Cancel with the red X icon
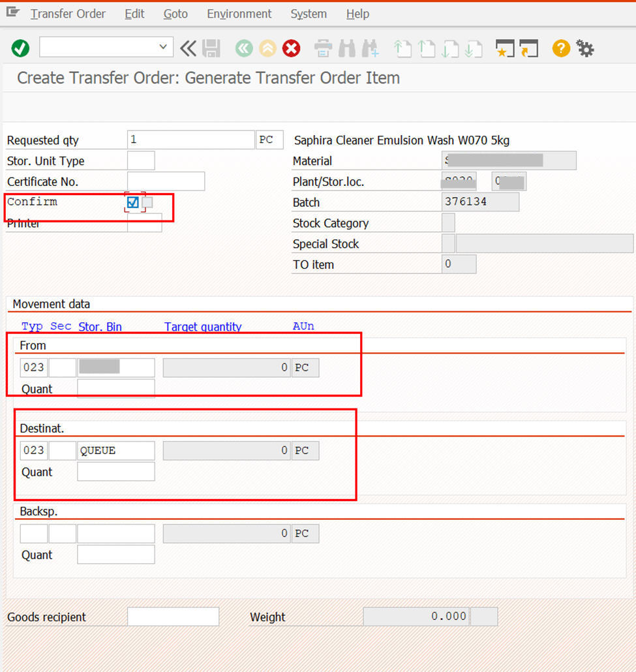 click(292, 48)
